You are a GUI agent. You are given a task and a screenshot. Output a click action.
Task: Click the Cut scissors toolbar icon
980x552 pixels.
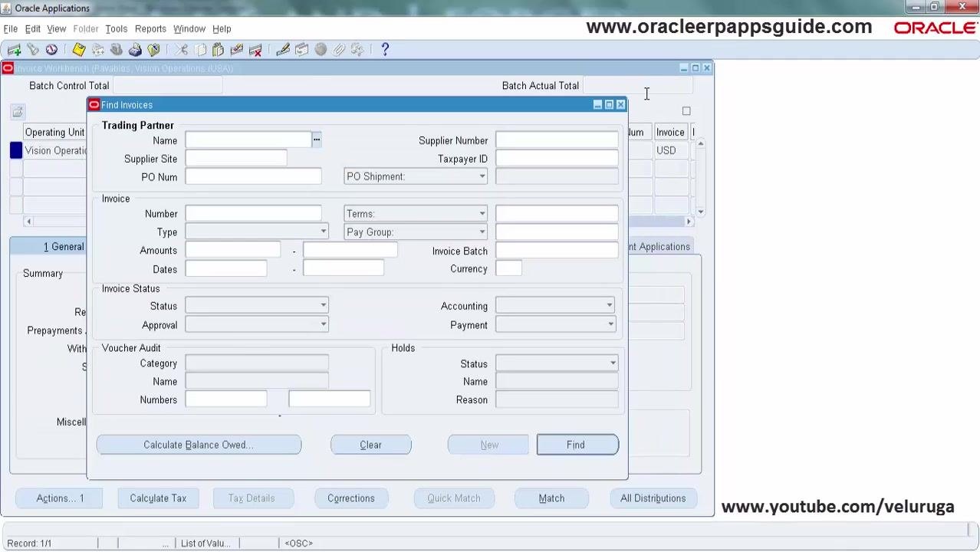tap(181, 50)
